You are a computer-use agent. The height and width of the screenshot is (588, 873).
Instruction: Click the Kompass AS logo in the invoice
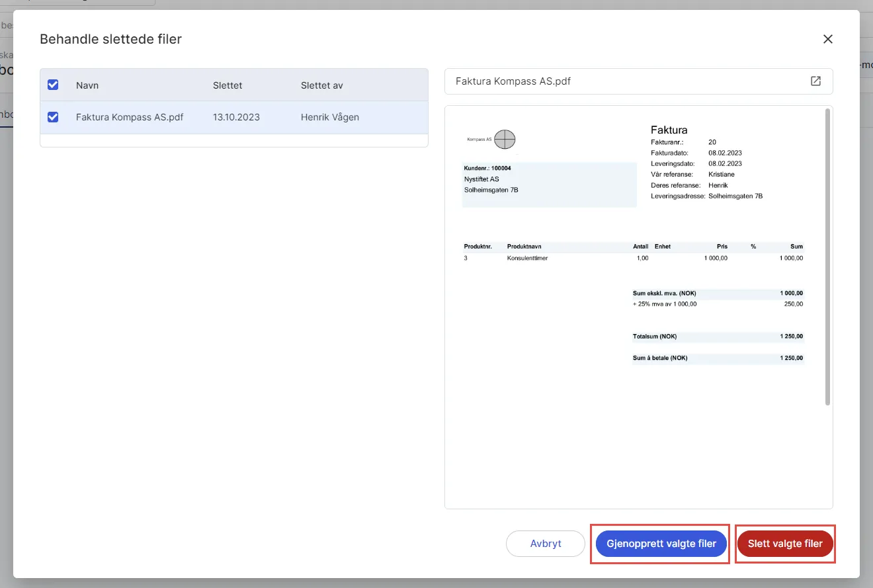pyautogui.click(x=504, y=140)
